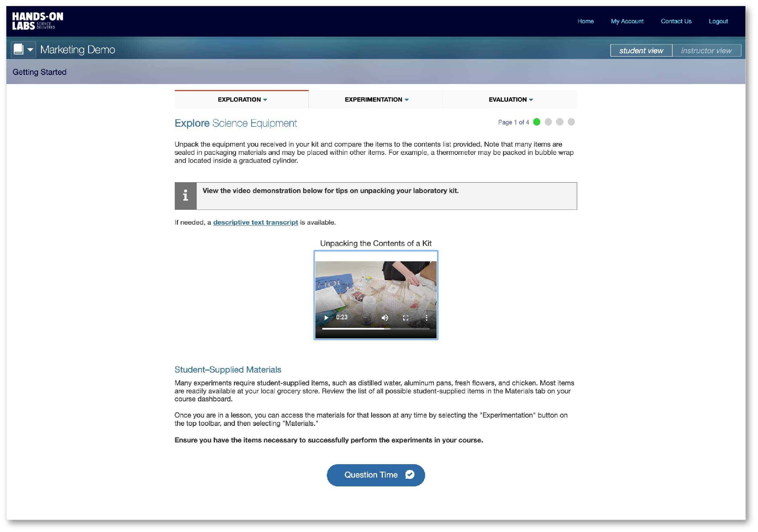This screenshot has height=532, width=758.
Task: Click the info icon in notice box
Action: tap(186, 196)
